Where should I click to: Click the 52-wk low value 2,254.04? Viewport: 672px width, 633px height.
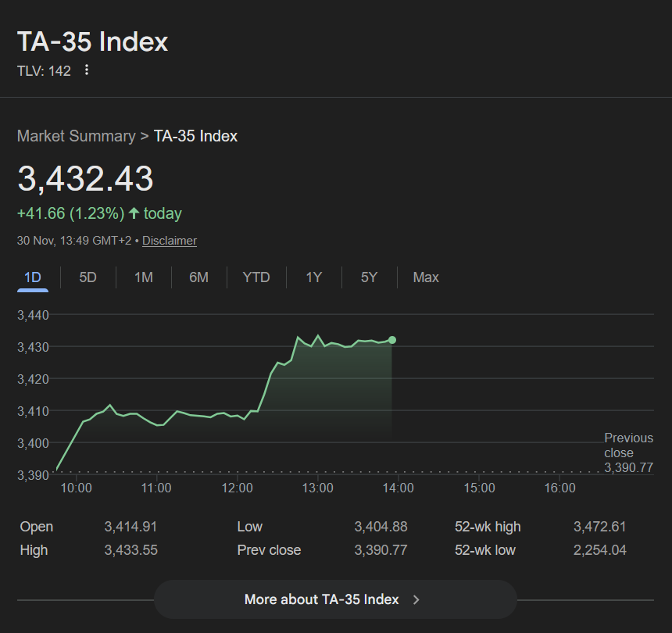pyautogui.click(x=600, y=550)
